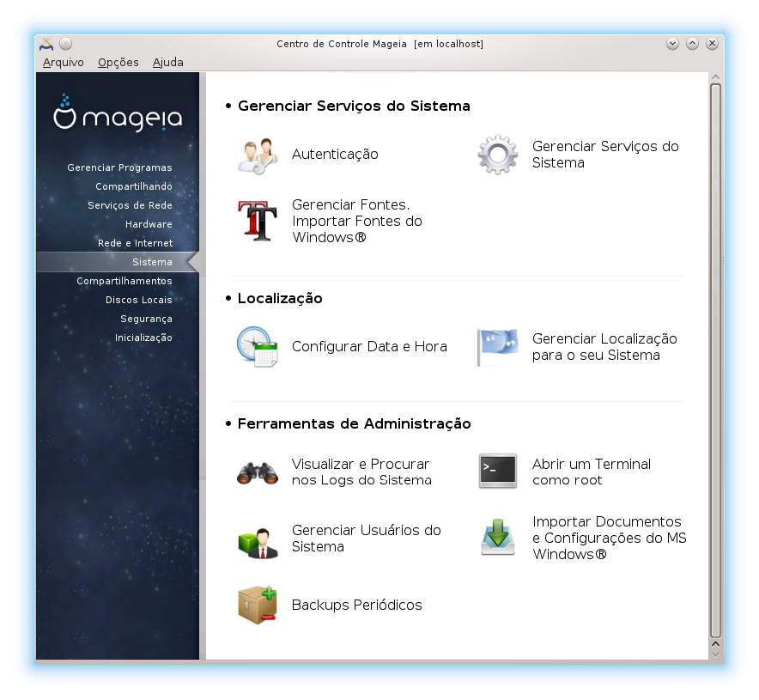Select Gerenciar Programas in the sidebar
The height and width of the screenshot is (700, 759).
[x=119, y=167]
